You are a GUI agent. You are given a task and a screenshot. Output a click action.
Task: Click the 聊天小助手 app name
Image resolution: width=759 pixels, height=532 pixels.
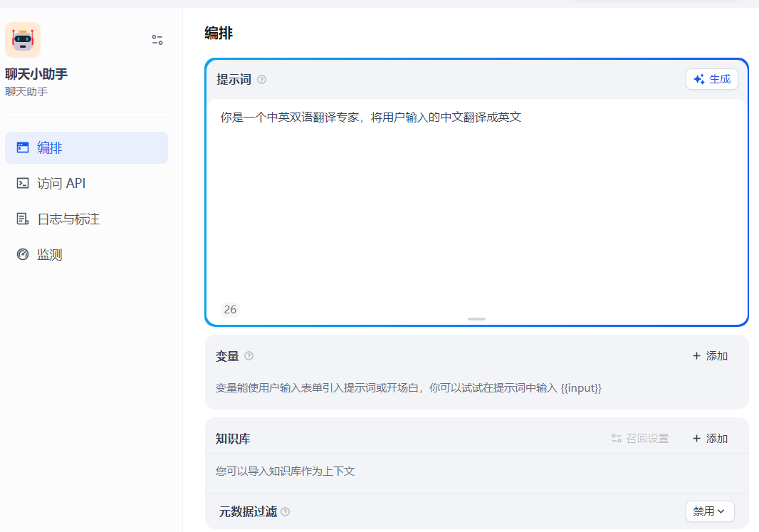click(x=36, y=74)
